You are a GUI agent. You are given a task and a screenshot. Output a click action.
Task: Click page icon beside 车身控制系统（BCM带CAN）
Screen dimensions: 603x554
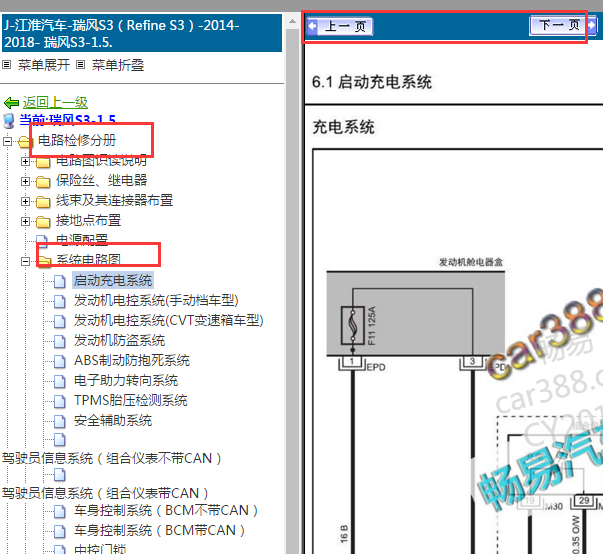60,531
